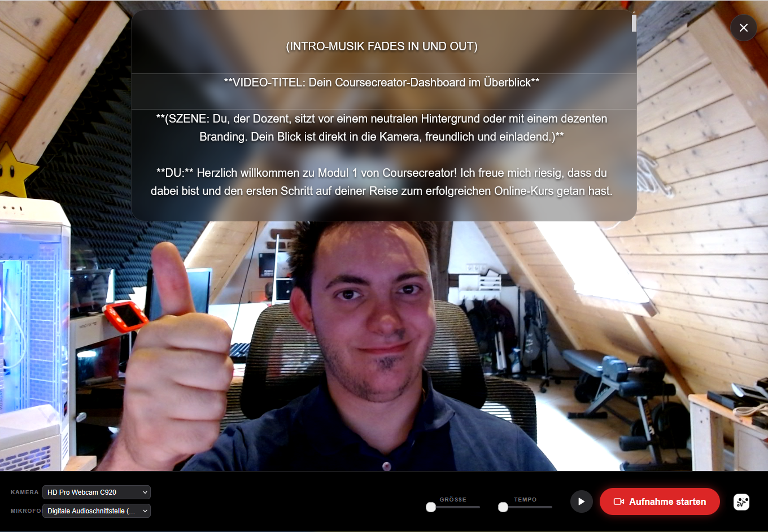Click the VIDEO-TITEL script line
768x532 pixels.
pos(382,82)
